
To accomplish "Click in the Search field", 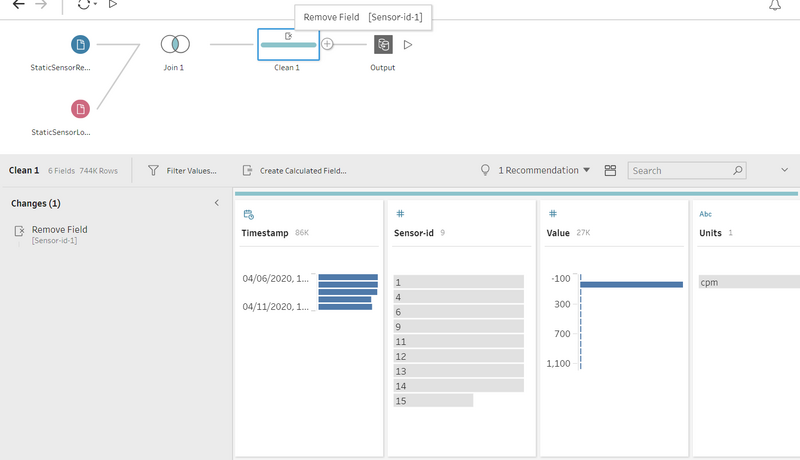I will tap(680, 171).
